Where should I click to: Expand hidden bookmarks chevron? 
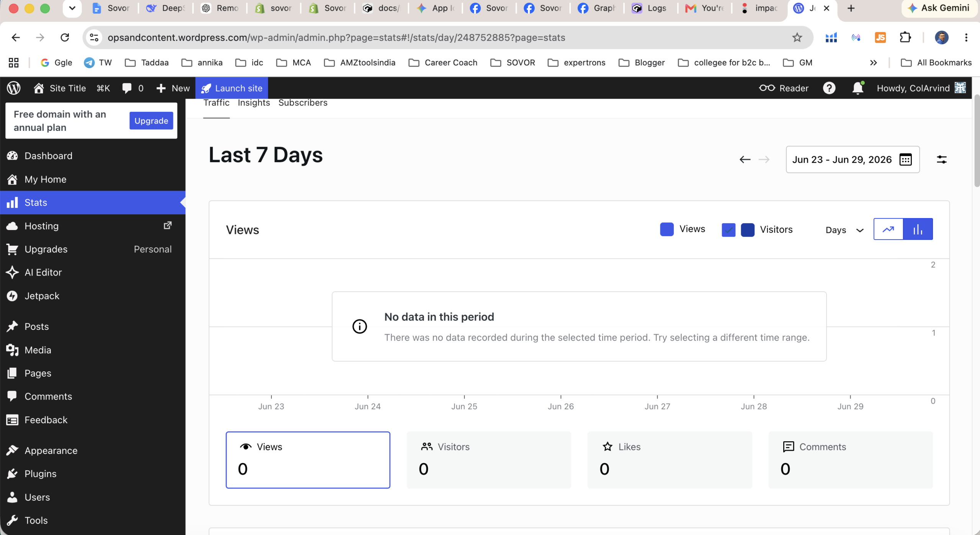(x=873, y=63)
